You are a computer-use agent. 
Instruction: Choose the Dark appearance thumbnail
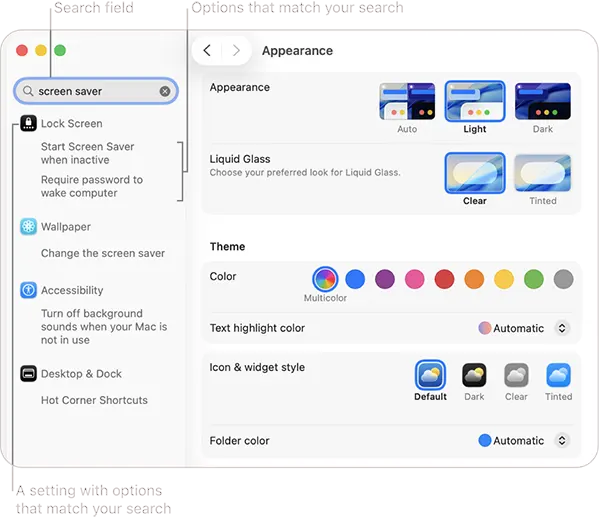coord(543,101)
